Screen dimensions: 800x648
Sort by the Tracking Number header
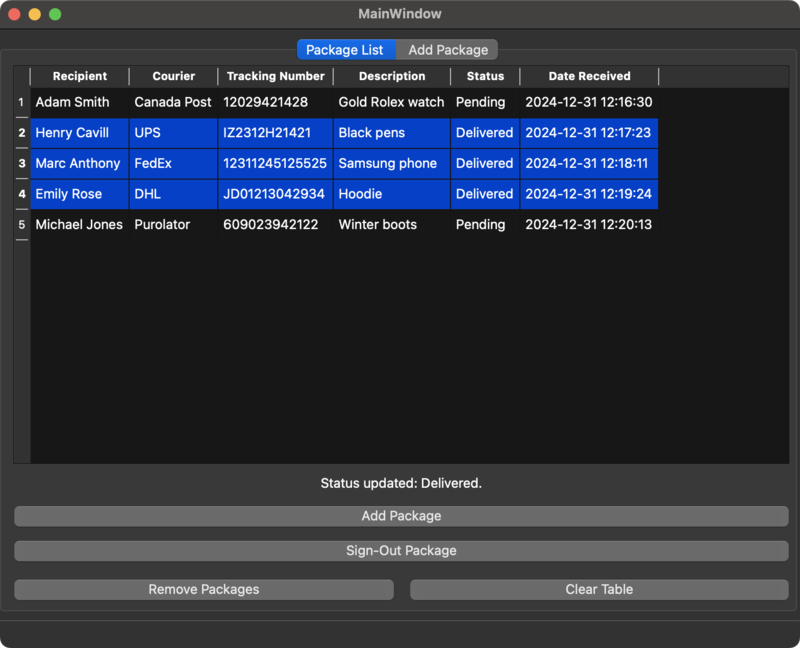click(275, 76)
